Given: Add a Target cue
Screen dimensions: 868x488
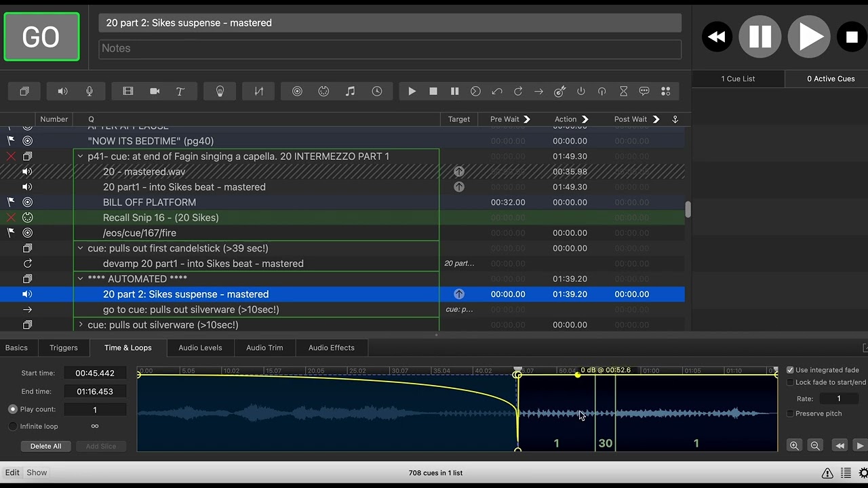Looking at the screenshot, I should (x=559, y=91).
